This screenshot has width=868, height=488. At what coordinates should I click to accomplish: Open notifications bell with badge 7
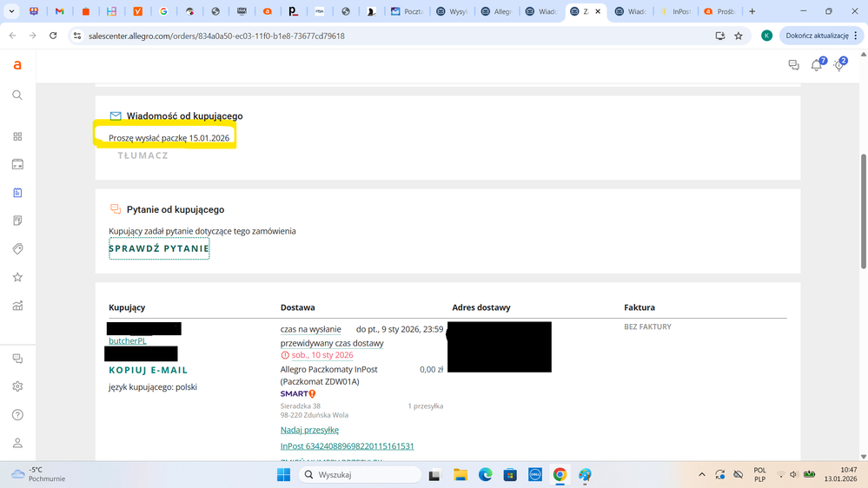pos(817,65)
